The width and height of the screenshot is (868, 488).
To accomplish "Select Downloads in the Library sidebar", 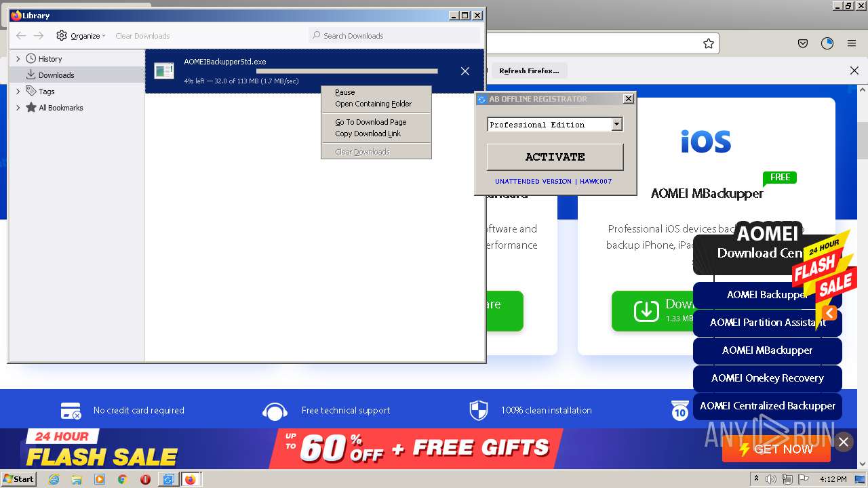I will (56, 75).
